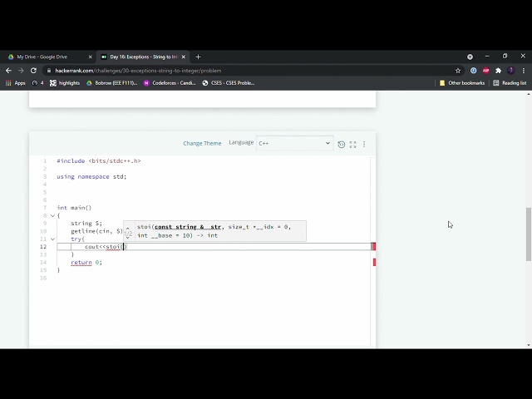Switch to My Drive - Google Drive tab
The width and height of the screenshot is (532, 399).
pyautogui.click(x=42, y=57)
